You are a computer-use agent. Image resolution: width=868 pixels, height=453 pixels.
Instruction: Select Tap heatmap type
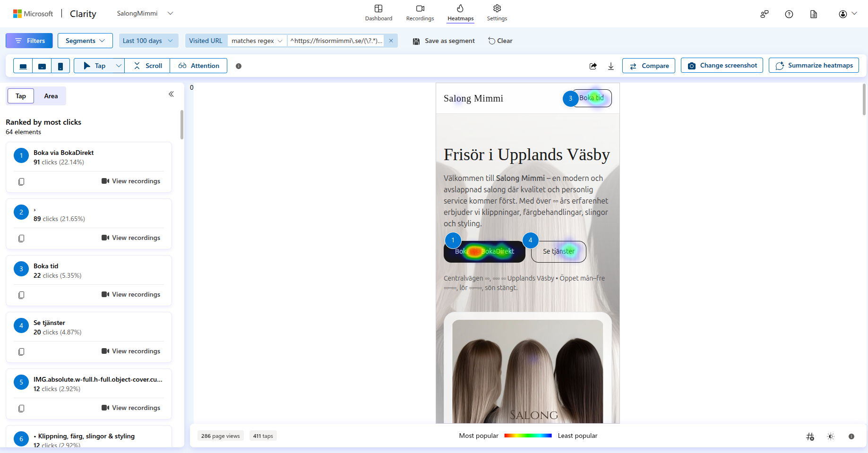pos(94,66)
